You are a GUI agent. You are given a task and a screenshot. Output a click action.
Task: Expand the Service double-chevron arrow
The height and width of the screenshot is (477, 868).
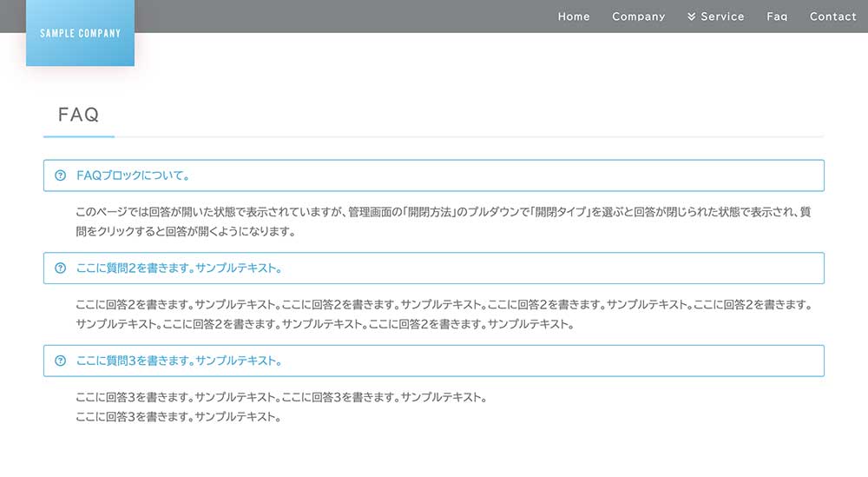coord(692,17)
